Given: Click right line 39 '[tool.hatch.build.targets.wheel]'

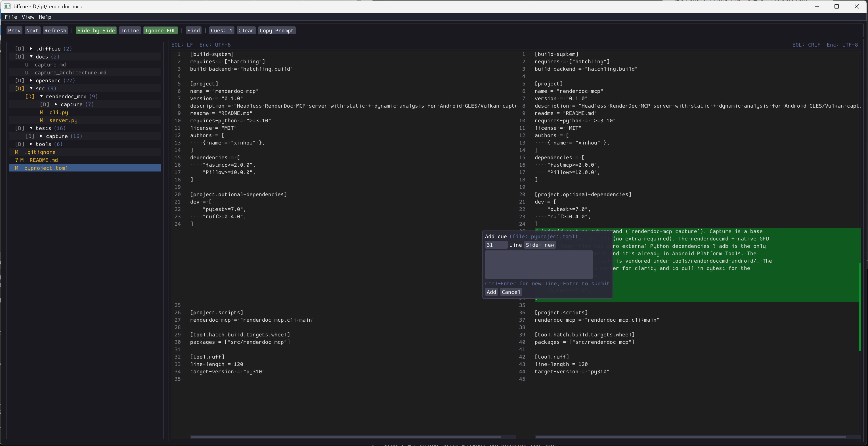Looking at the screenshot, I should coord(585,335).
